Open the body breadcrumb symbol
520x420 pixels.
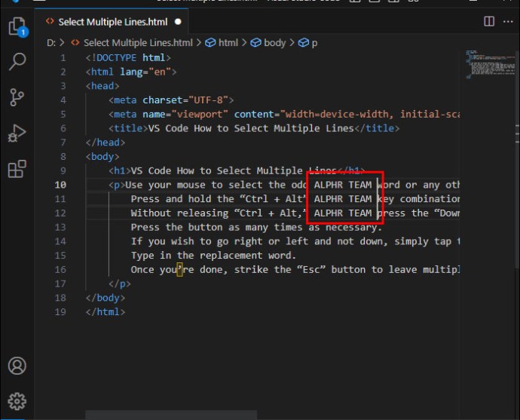click(x=268, y=43)
